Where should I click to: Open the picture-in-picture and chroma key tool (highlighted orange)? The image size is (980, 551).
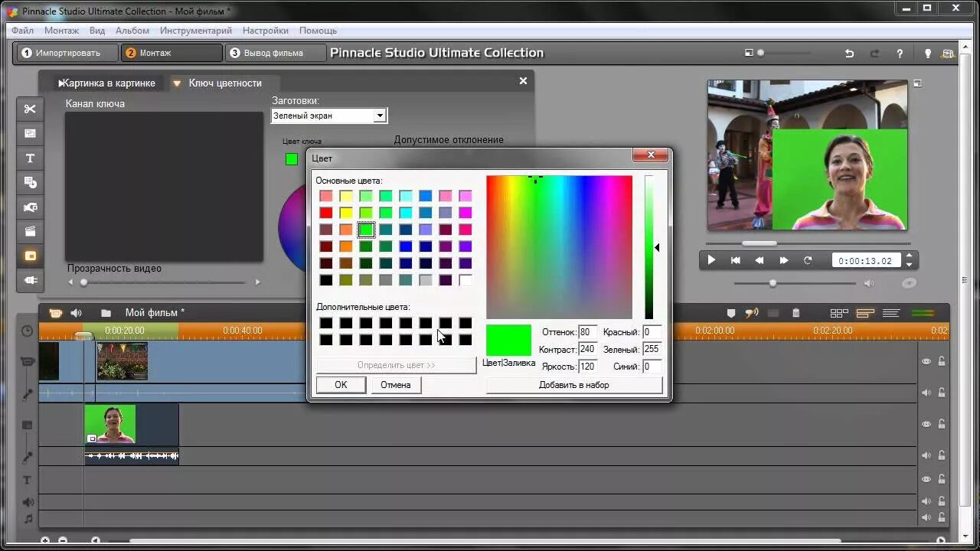pos(30,256)
